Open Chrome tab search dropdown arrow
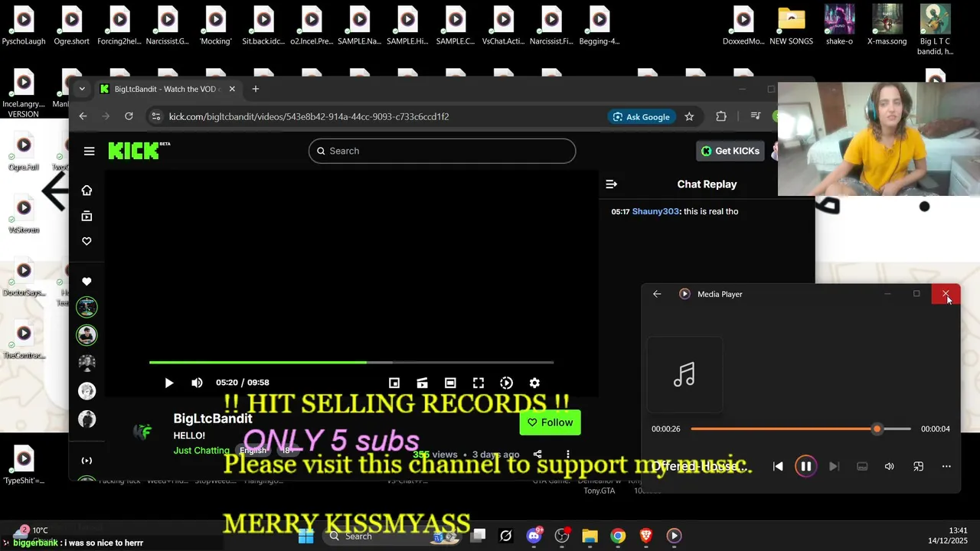This screenshot has width=980, height=551. tap(82, 89)
